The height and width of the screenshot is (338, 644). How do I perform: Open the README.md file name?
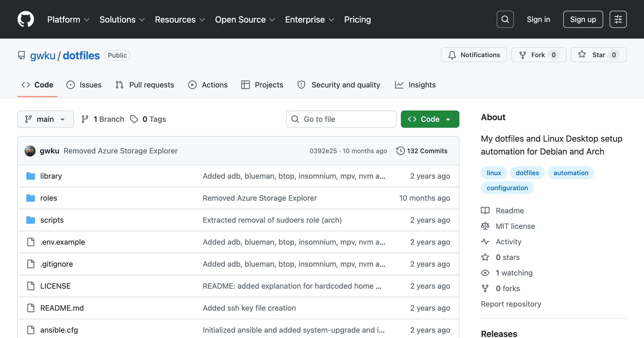[x=62, y=308]
